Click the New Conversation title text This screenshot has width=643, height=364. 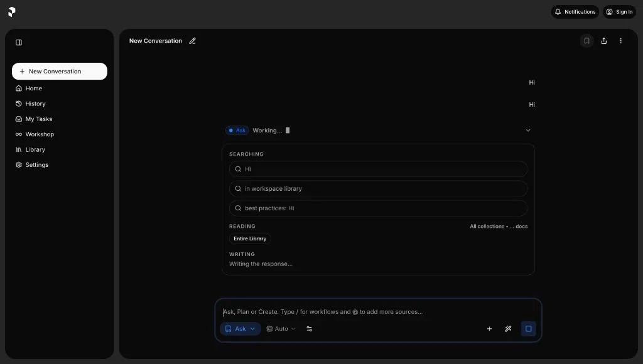156,41
